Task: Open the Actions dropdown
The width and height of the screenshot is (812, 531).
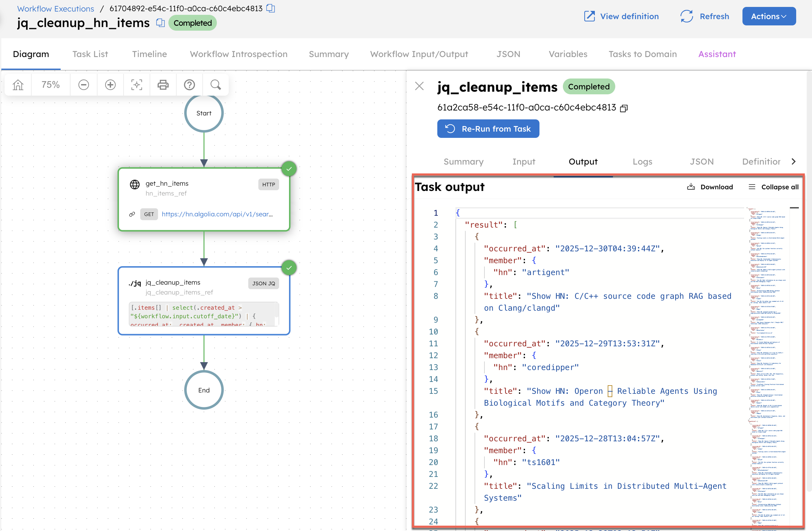Action: [769, 16]
